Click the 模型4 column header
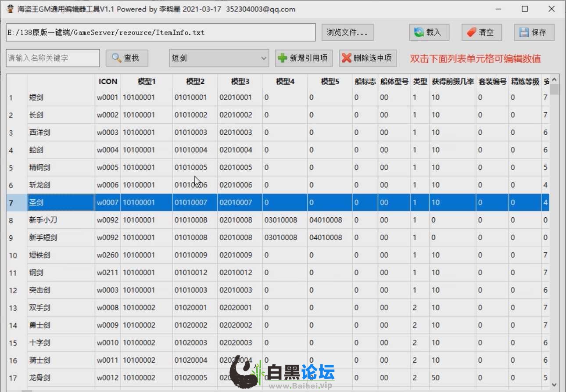Viewport: 566px width, 392px height. 285,82
